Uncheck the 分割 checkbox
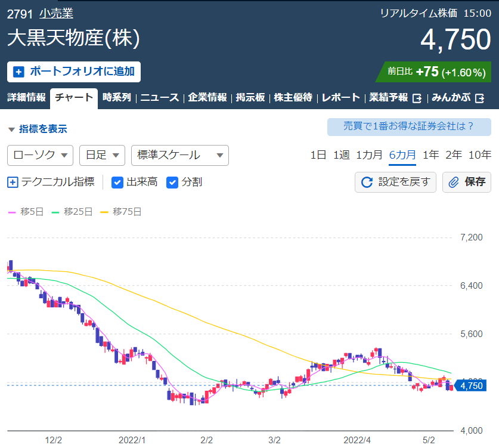Viewport: 499px width, 448px height. click(172, 183)
